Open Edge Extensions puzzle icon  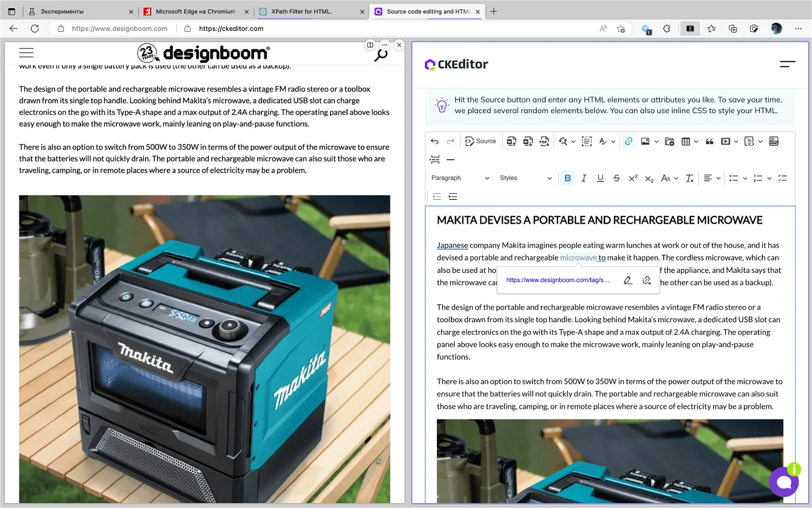(667, 29)
